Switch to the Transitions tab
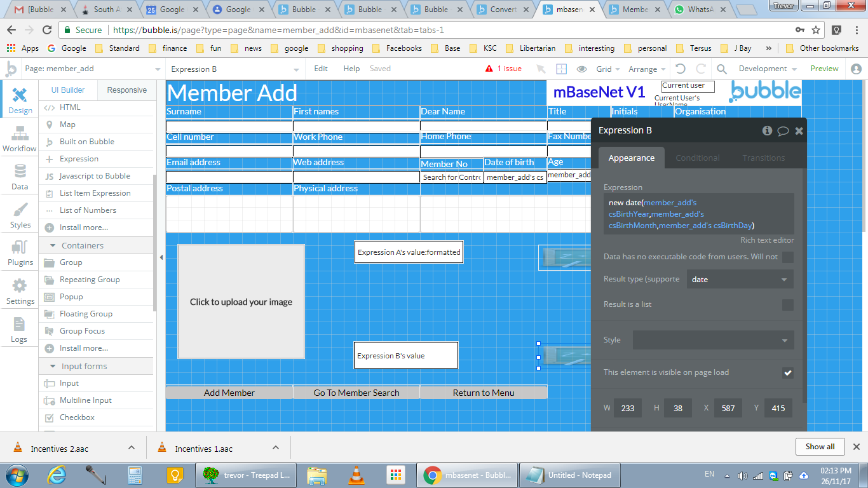This screenshot has width=868, height=488. pos(763,158)
